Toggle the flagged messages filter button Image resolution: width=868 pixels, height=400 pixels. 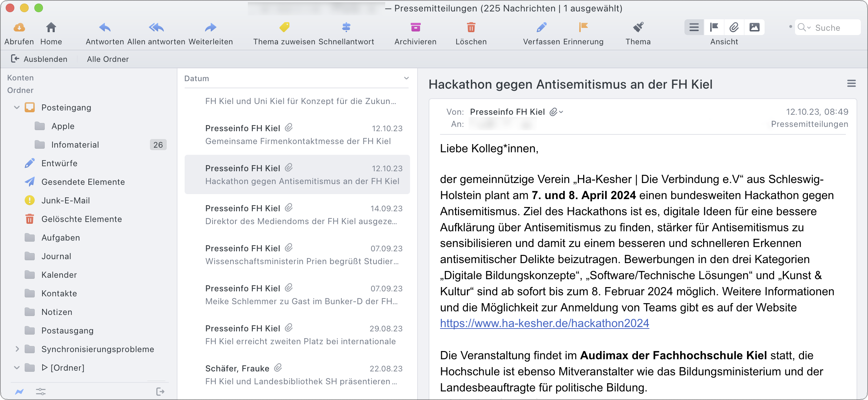714,28
